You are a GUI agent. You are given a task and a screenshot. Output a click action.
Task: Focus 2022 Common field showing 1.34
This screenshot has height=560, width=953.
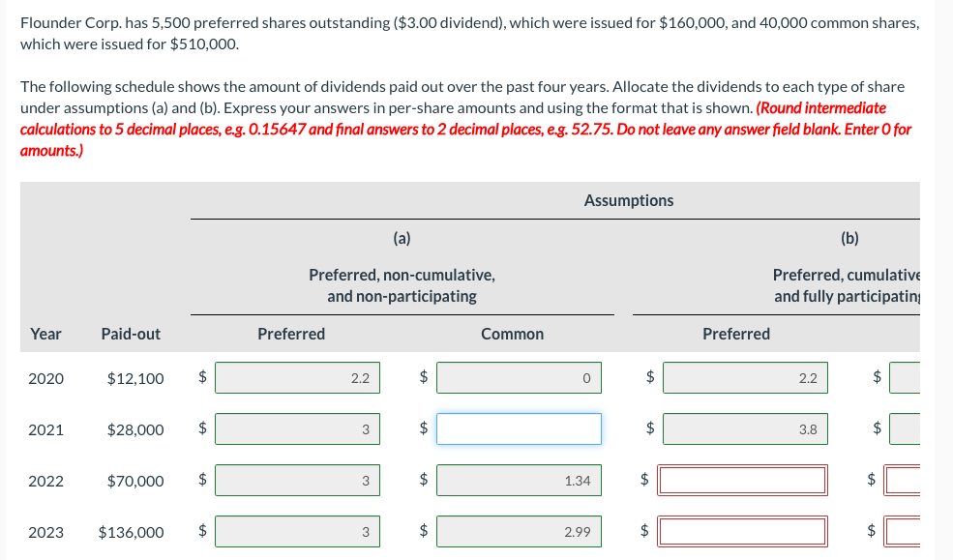[x=519, y=481]
